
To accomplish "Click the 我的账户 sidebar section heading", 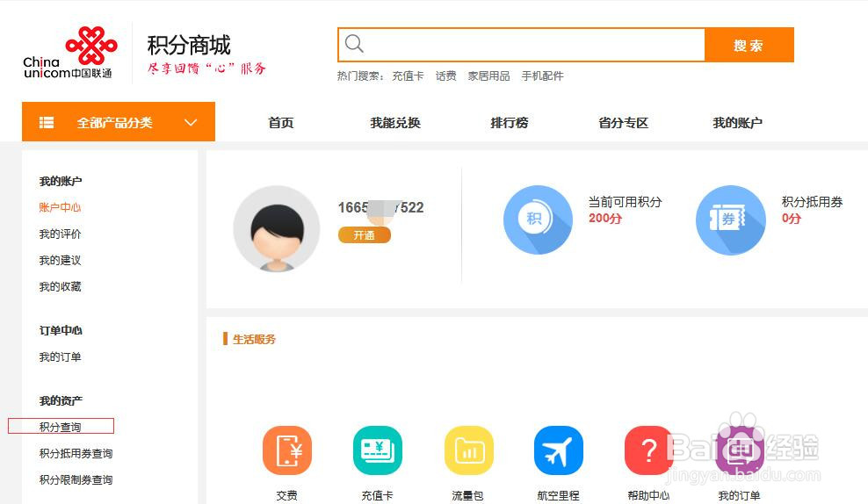I will point(61,182).
